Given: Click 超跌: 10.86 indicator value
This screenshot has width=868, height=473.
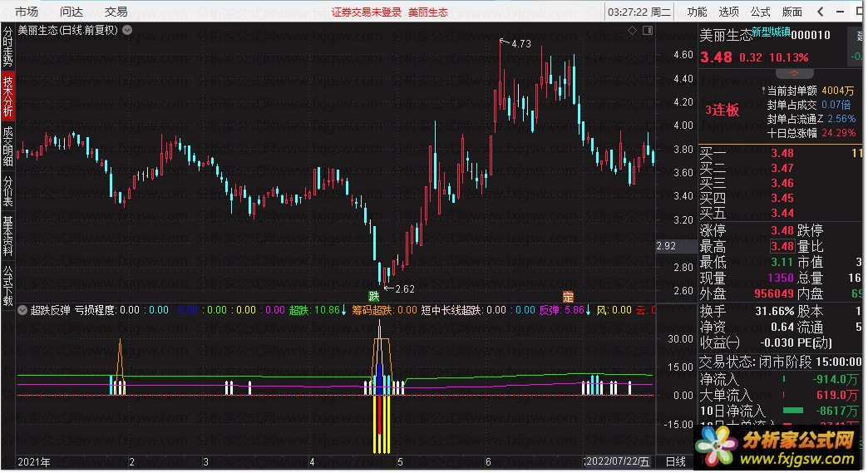Looking at the screenshot, I should [318, 310].
